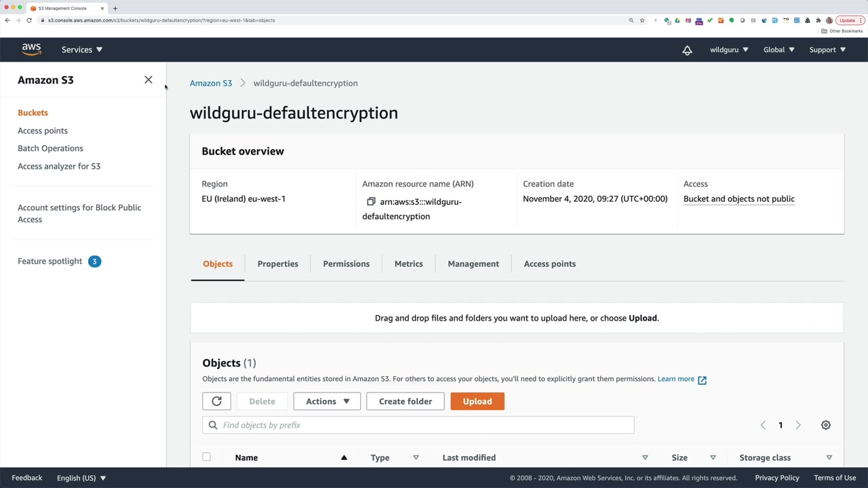
Task: Sort objects by the Type column arrow
Action: (416, 457)
